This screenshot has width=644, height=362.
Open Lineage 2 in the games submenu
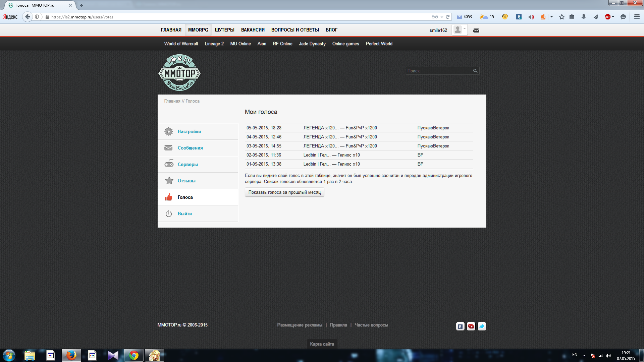[x=214, y=44]
